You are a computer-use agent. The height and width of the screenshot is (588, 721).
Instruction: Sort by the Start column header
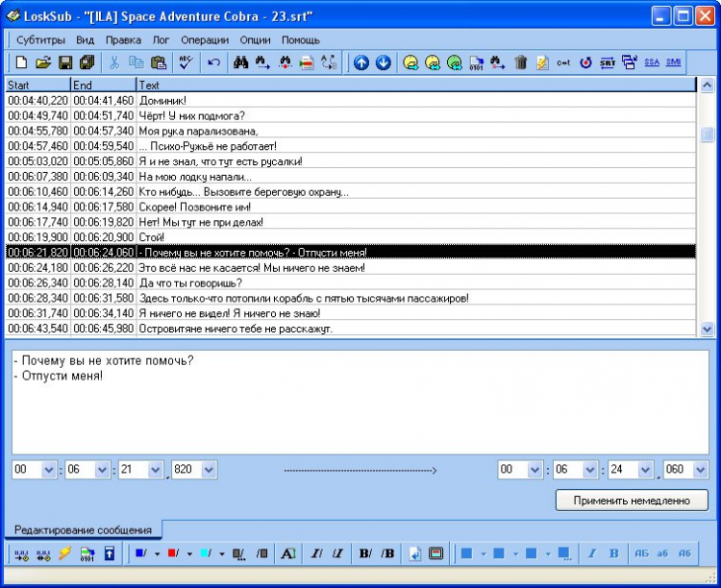tap(37, 86)
